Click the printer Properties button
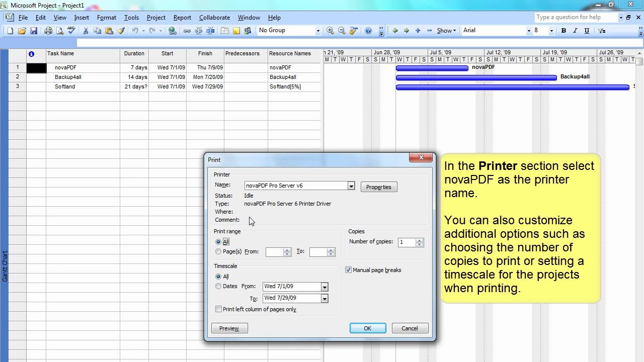 [x=379, y=187]
